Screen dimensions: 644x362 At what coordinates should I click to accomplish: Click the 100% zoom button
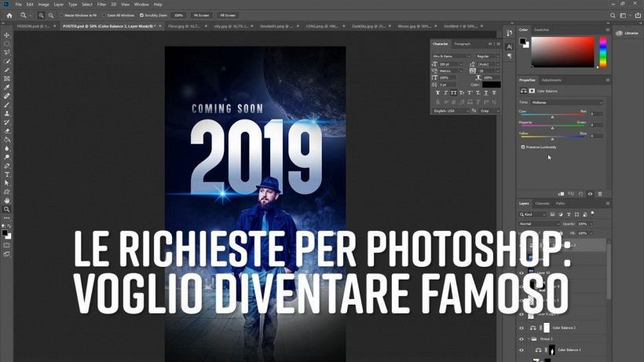pos(179,15)
